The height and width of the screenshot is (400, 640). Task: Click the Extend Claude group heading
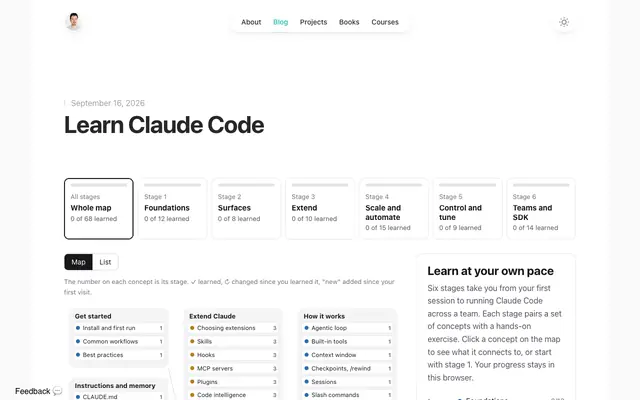pyautogui.click(x=212, y=316)
